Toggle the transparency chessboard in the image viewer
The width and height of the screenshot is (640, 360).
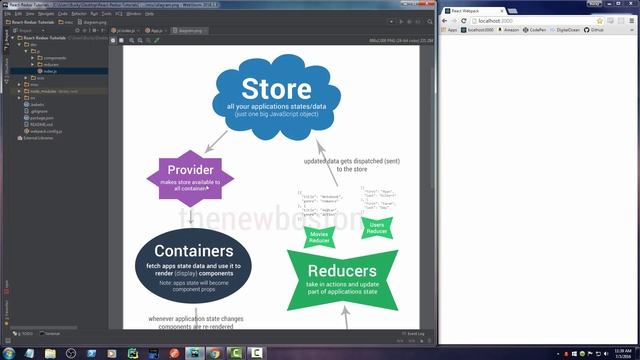tap(113, 40)
